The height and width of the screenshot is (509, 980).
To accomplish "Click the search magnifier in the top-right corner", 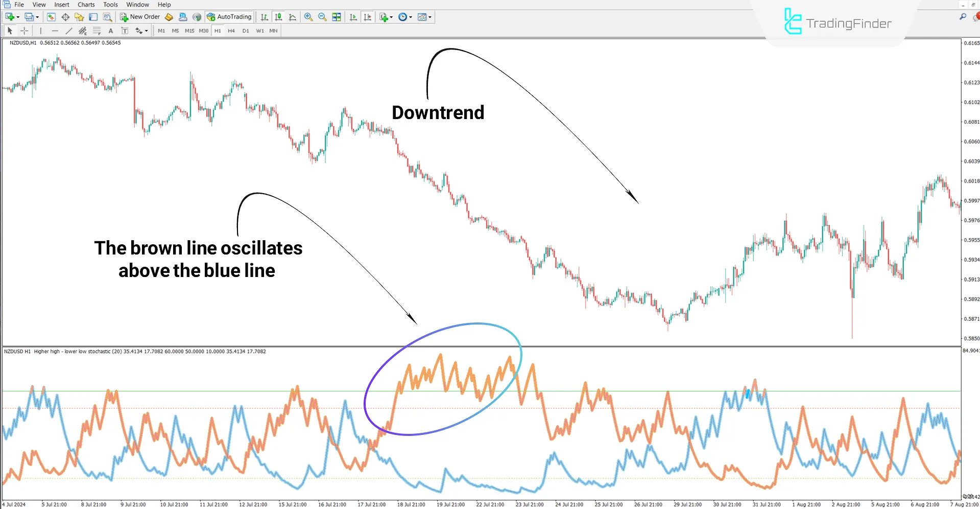I will point(963,16).
